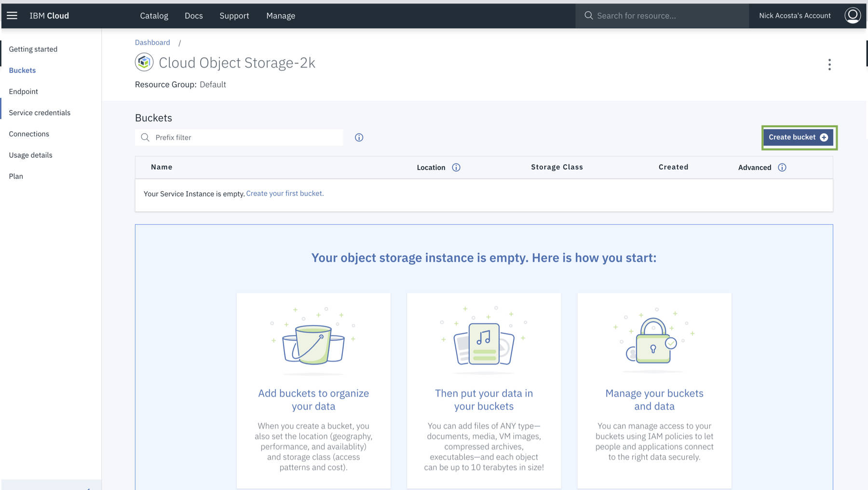Click the Name column header
868x490 pixels.
coord(162,167)
